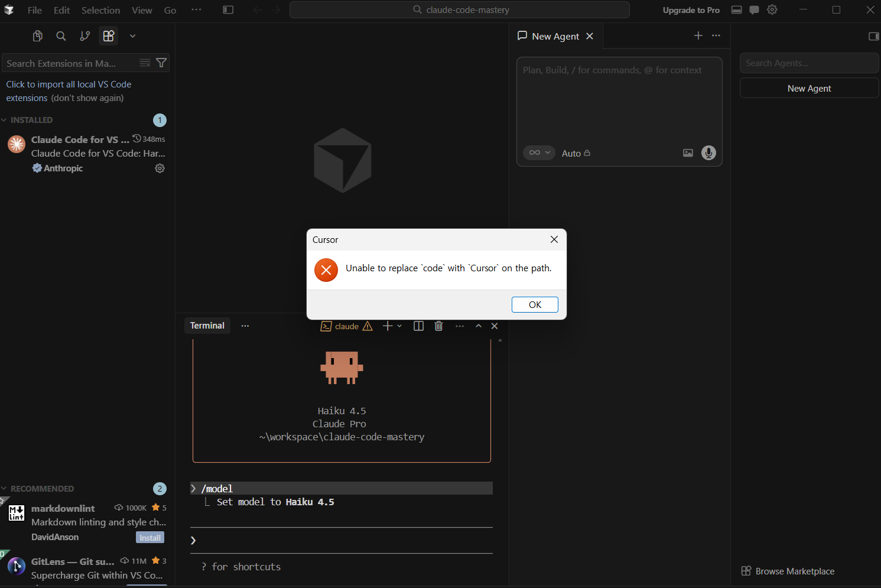
Task: Click the terminal warning triangle icon
Action: (x=368, y=326)
